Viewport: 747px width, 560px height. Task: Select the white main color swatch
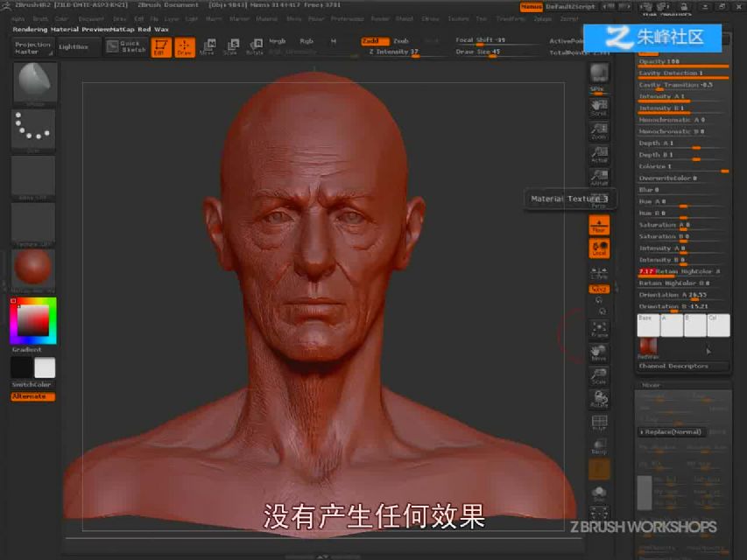[x=45, y=368]
